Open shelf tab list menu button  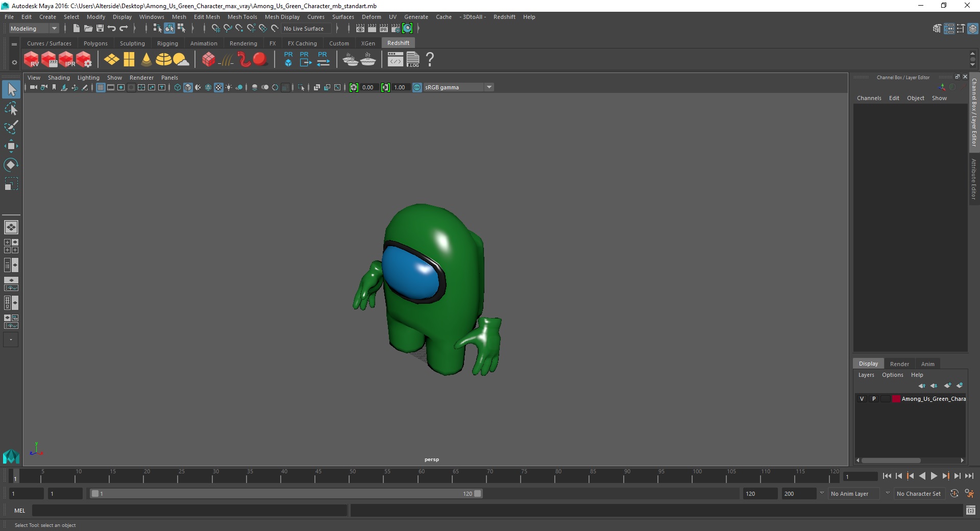(x=14, y=44)
